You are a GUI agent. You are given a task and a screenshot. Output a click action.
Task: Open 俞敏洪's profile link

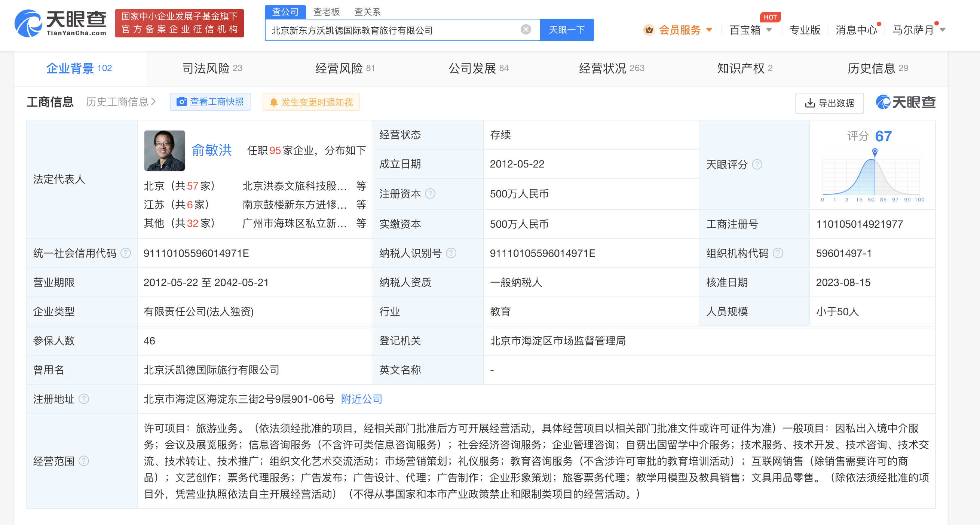tap(212, 150)
